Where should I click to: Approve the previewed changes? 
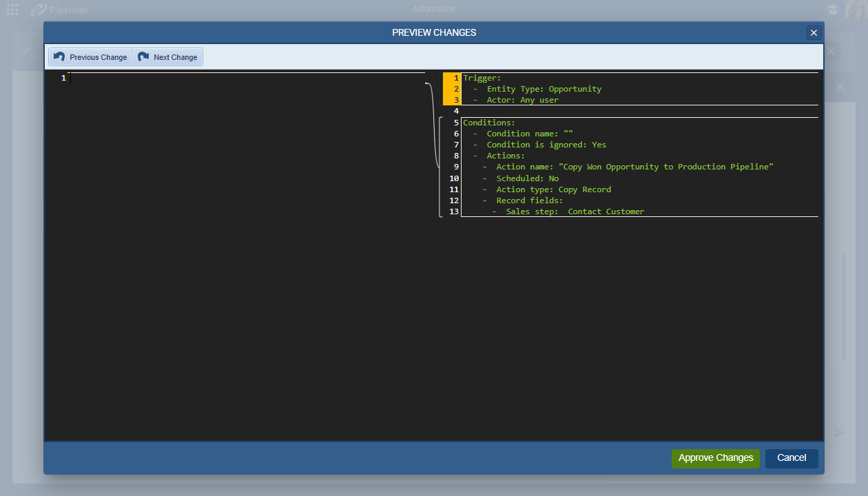tap(716, 458)
